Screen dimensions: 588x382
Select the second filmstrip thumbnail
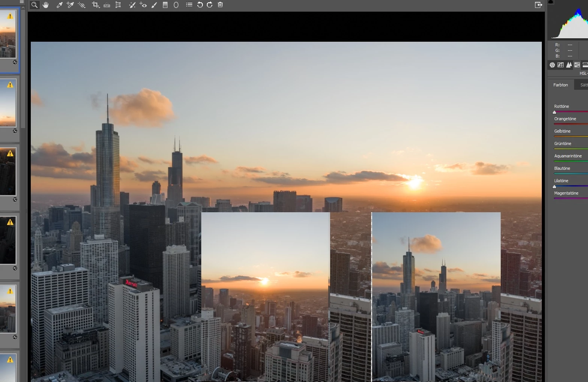point(8,103)
